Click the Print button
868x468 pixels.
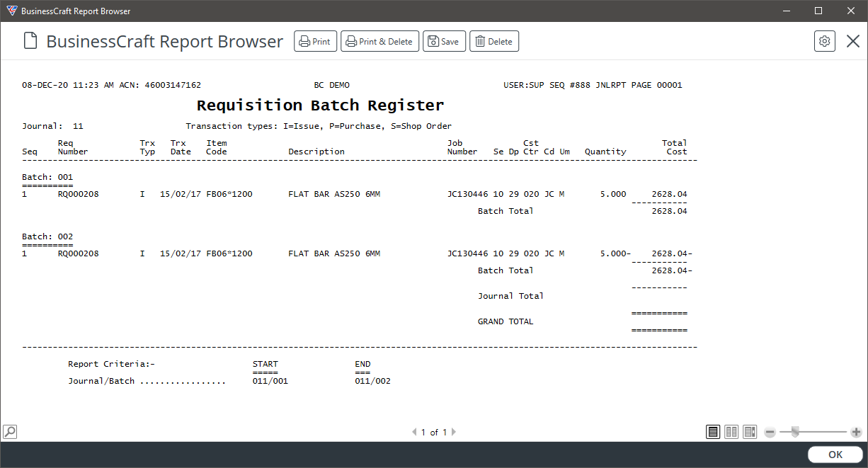(x=315, y=41)
